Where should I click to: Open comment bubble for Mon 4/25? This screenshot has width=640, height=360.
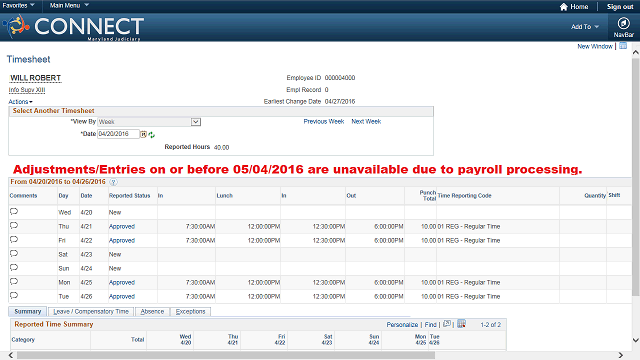(x=14, y=281)
